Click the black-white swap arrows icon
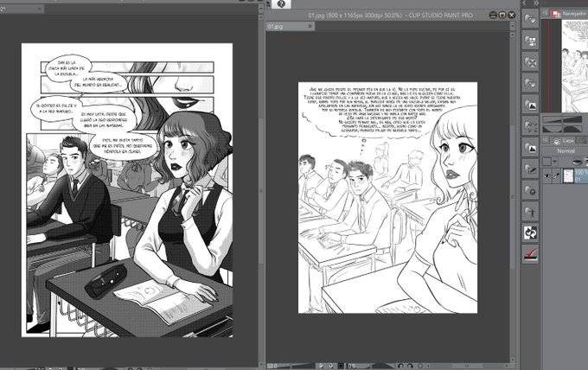The image size is (588, 370). click(530, 233)
